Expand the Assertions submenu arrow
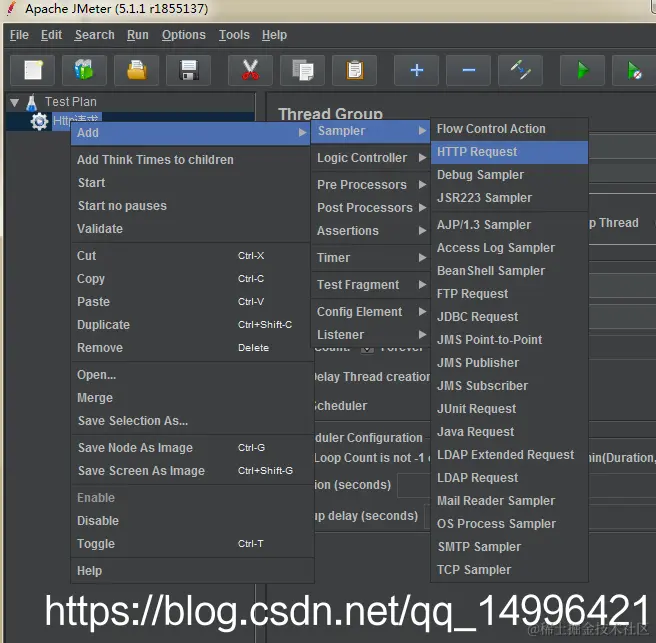This screenshot has height=643, width=656. pos(423,231)
